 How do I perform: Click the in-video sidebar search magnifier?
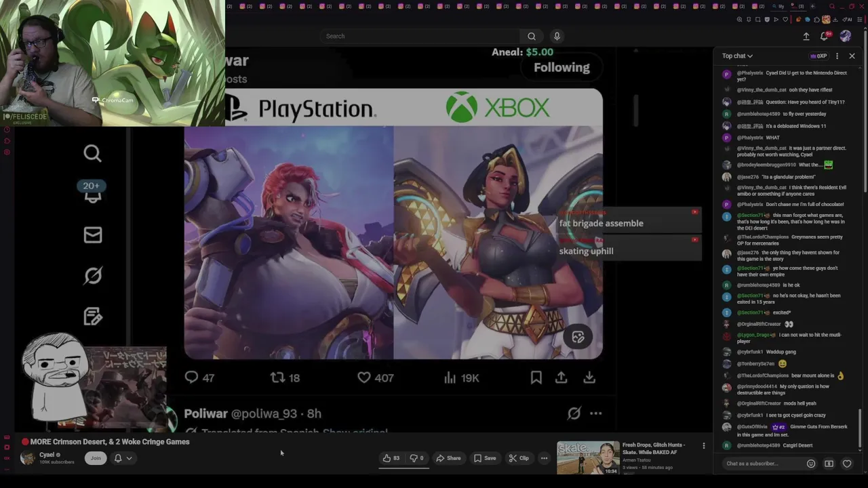(93, 154)
